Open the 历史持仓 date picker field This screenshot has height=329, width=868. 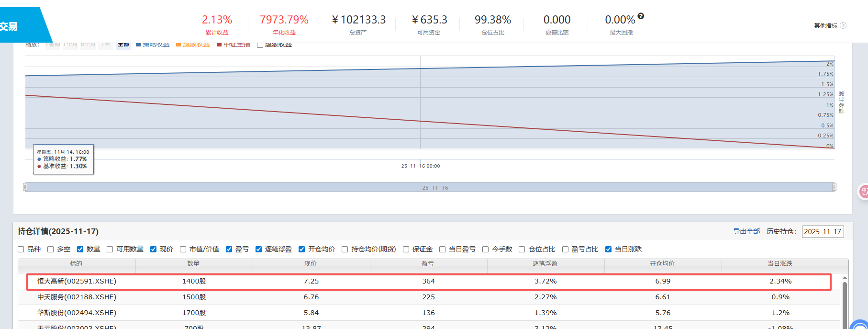[x=823, y=232]
